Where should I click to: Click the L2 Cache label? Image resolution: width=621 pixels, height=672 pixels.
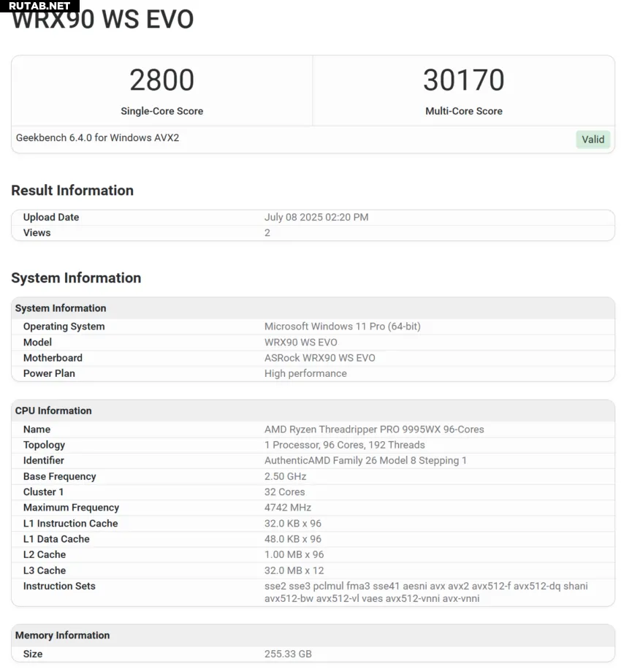click(45, 554)
